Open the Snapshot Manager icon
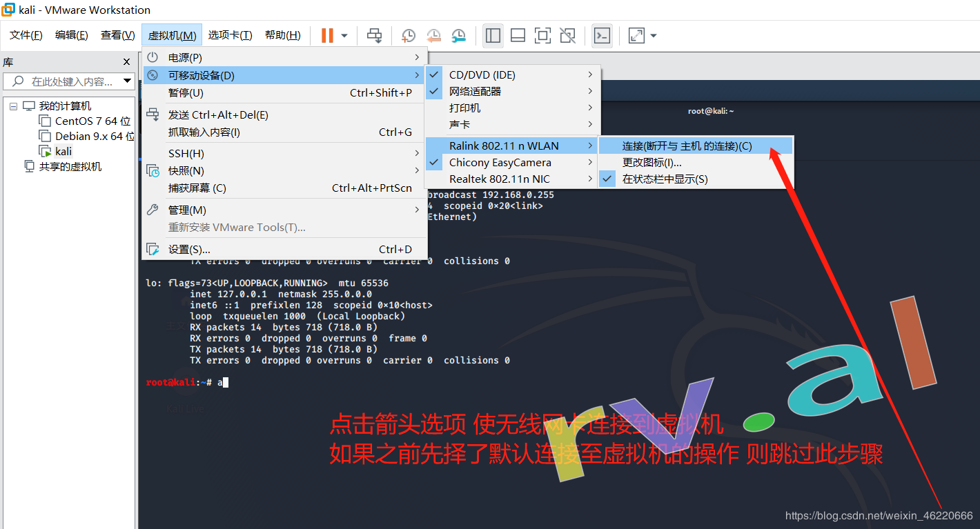The height and width of the screenshot is (529, 980). 458,35
